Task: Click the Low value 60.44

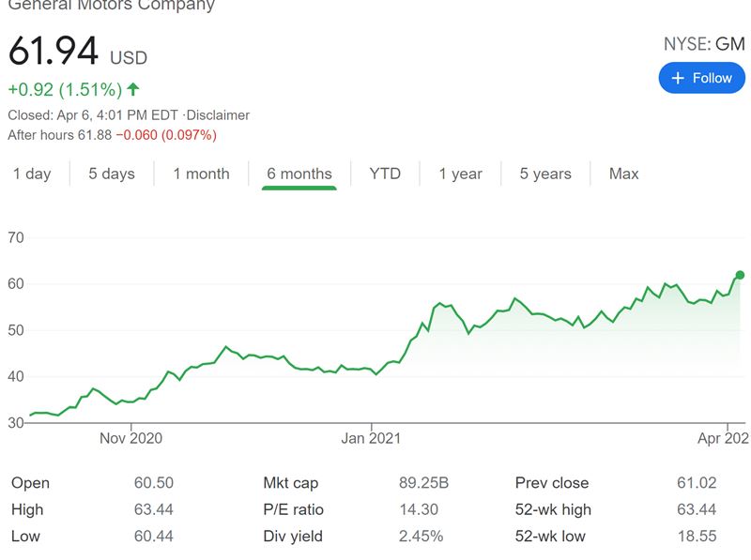Action: pyautogui.click(x=154, y=536)
